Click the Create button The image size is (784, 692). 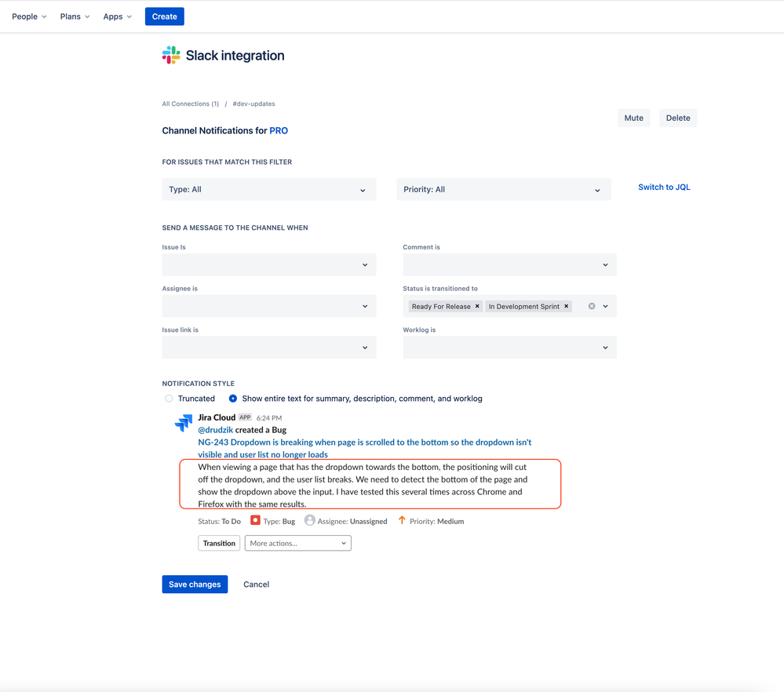(165, 16)
